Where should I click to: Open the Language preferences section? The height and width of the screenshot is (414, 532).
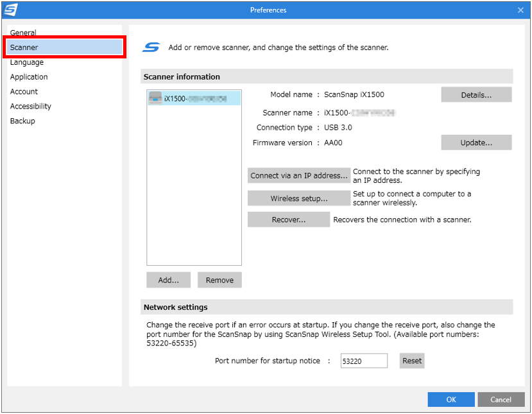27,62
